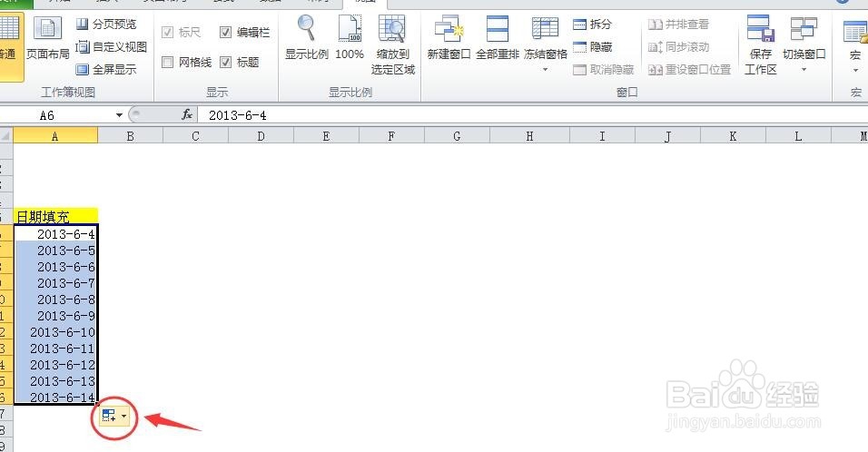Select column D header
This screenshot has height=452, width=868.
261,135
